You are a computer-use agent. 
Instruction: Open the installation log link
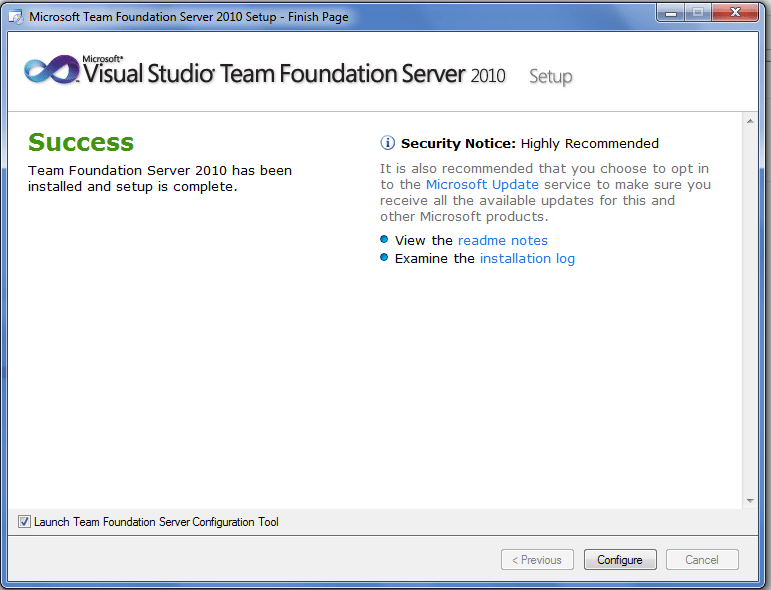(x=527, y=259)
